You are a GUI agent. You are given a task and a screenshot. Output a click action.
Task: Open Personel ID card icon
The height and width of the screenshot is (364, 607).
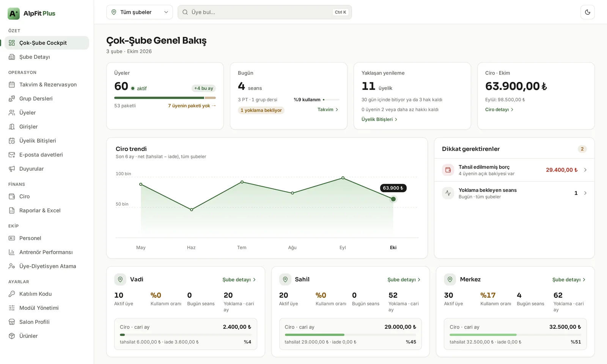[12, 238]
